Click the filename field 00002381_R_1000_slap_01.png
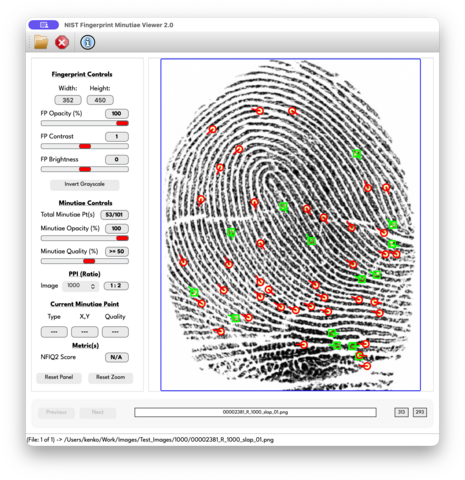 [255, 412]
